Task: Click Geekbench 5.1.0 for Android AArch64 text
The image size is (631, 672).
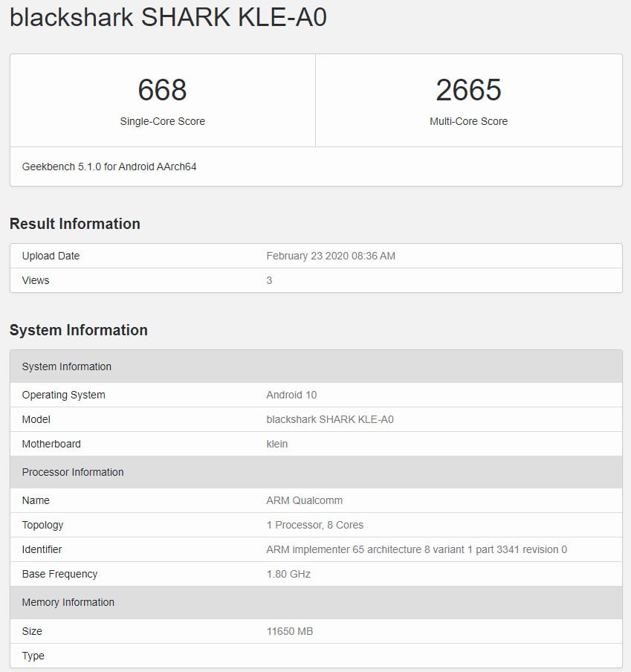Action: (109, 167)
